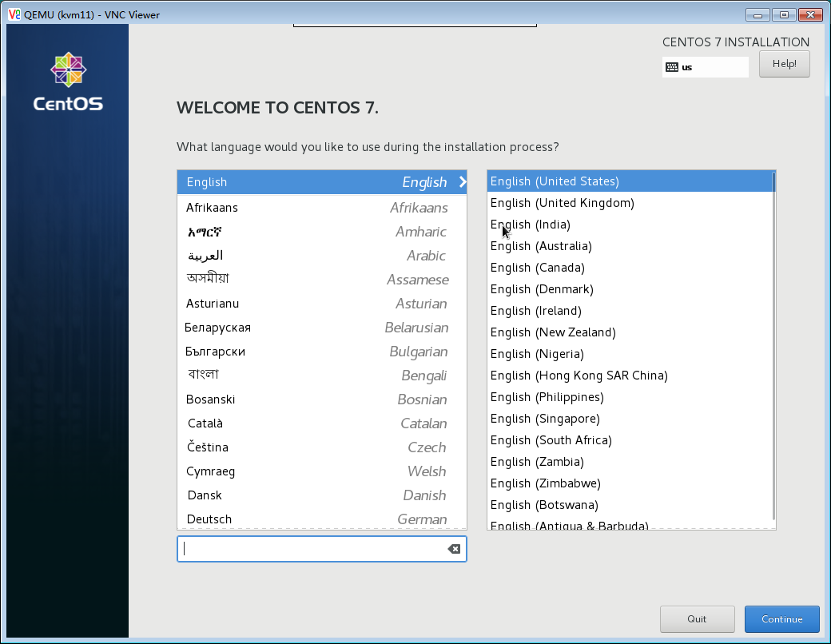Image resolution: width=831 pixels, height=644 pixels.
Task: Choose English (Nigeria) locale
Action: (630, 354)
